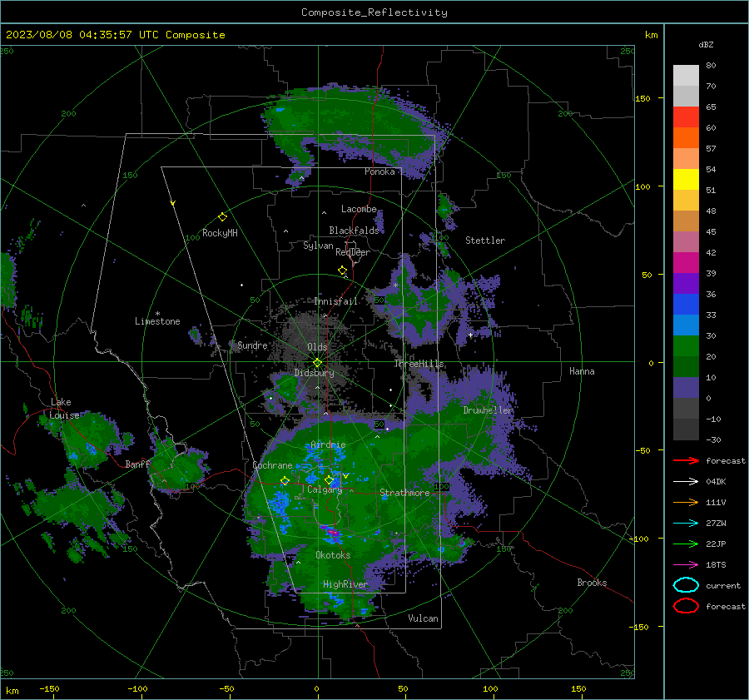Image resolution: width=749 pixels, height=700 pixels.
Task: Click the 22JP legend text
Action: pos(716,544)
